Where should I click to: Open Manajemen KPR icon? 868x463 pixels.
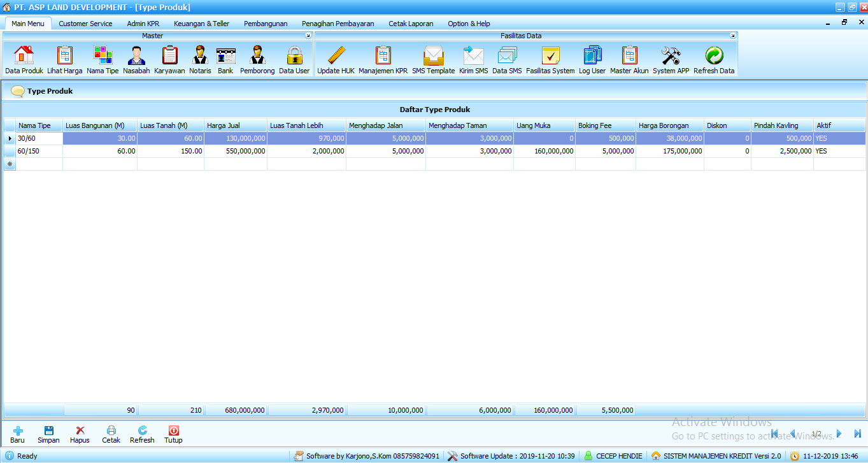(x=383, y=60)
